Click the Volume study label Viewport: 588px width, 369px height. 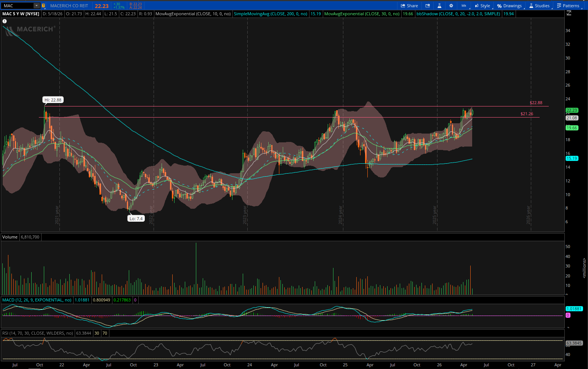pyautogui.click(x=10, y=237)
